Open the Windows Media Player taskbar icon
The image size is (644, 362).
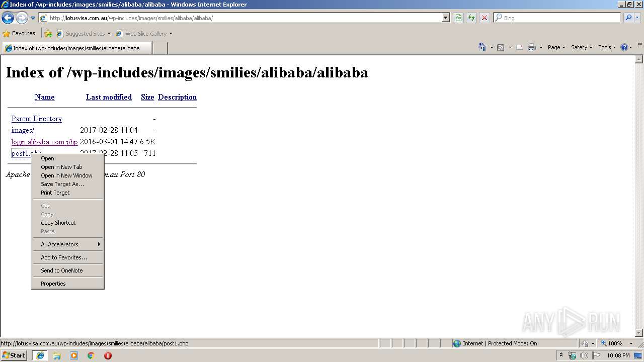74,355
